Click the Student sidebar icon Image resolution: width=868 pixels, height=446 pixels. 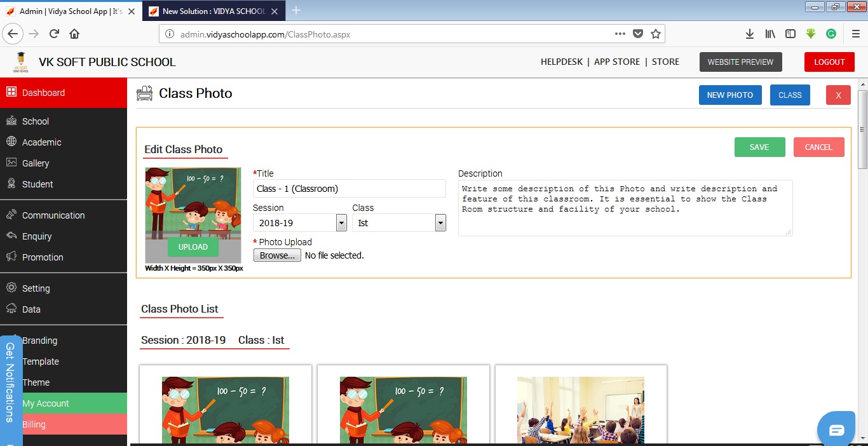tap(11, 184)
